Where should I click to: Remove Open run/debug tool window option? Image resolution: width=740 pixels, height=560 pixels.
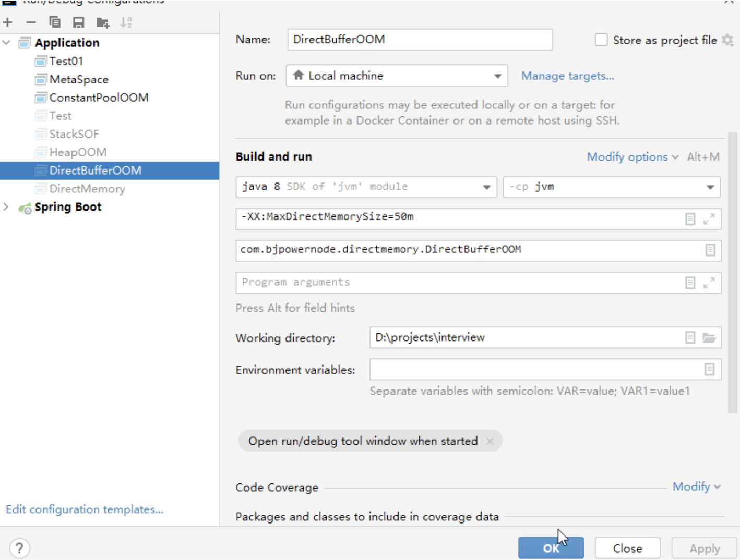click(490, 441)
